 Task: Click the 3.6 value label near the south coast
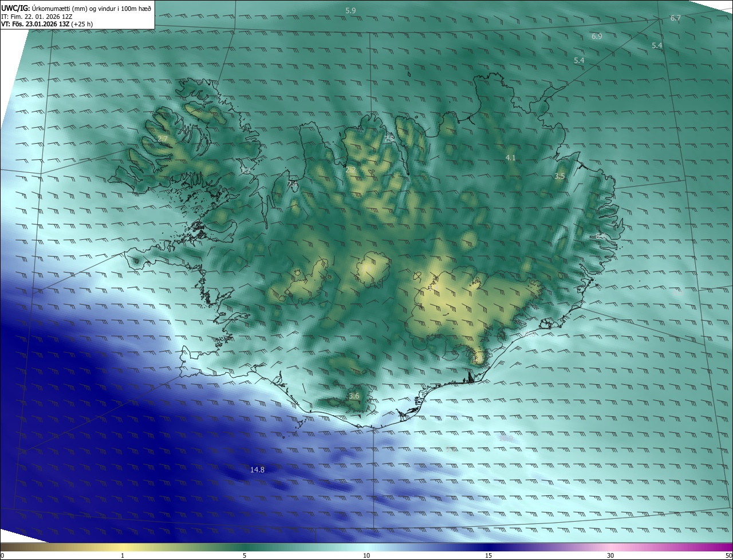[354, 396]
